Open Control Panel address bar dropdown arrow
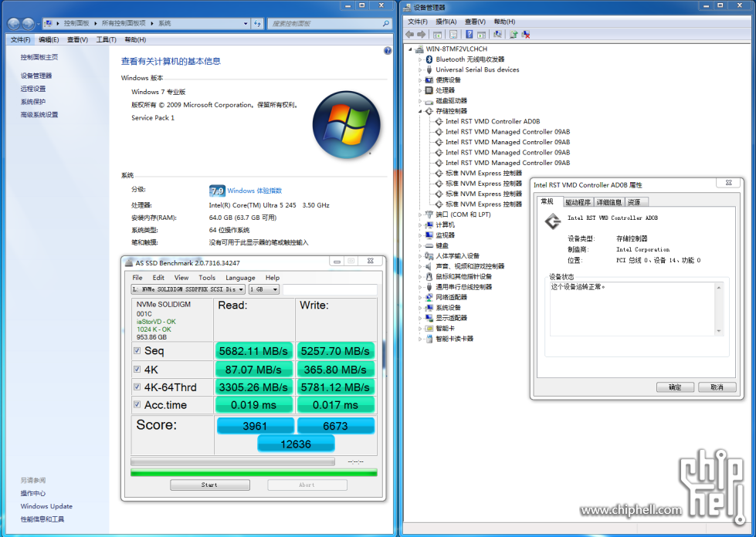 coord(246,23)
